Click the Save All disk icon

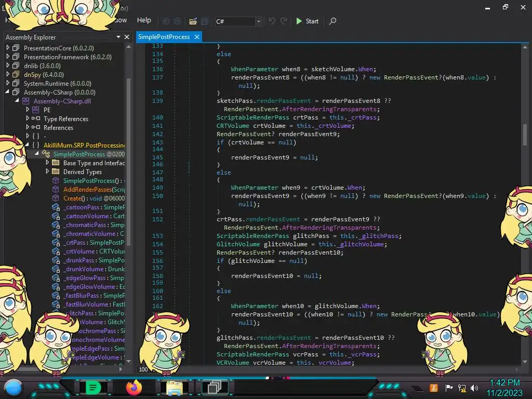(205, 21)
